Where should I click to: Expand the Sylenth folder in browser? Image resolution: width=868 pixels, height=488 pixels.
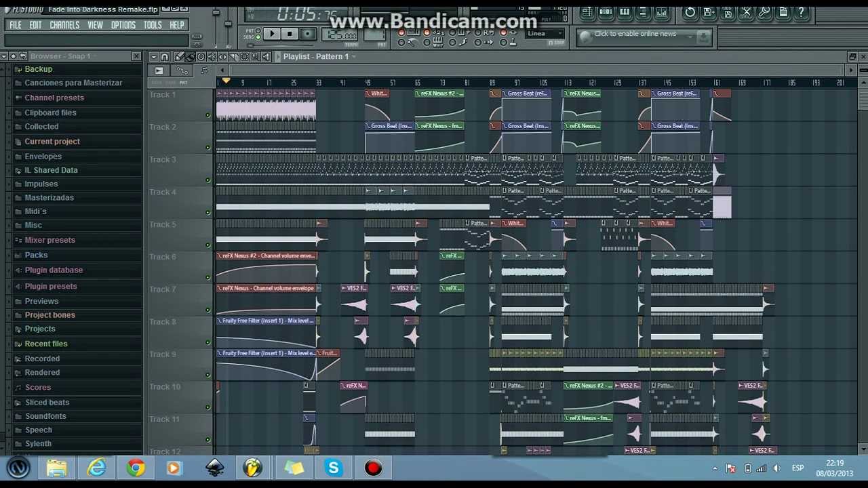(x=38, y=443)
